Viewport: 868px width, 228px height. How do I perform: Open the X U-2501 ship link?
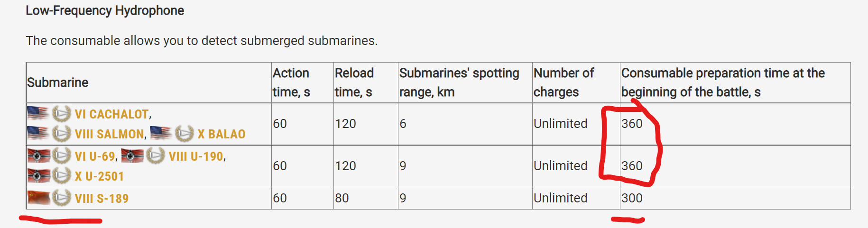(99, 176)
